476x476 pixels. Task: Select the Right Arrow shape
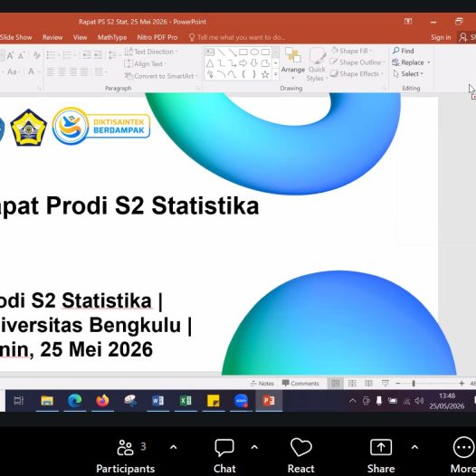243,63
